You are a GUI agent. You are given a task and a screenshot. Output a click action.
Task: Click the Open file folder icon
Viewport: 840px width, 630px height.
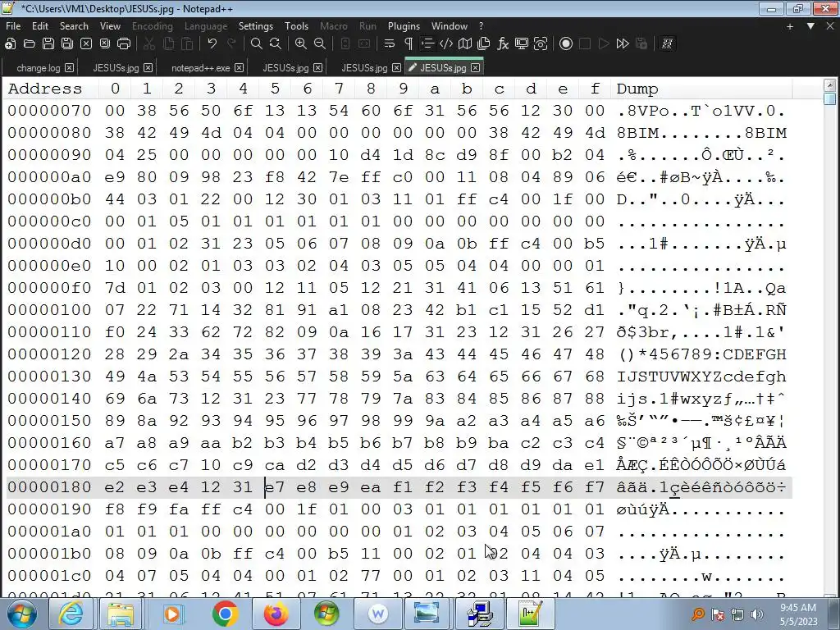30,44
